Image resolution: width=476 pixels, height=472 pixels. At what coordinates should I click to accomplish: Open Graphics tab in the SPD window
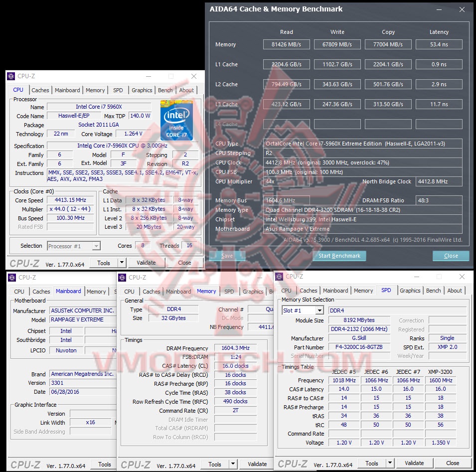(410, 291)
